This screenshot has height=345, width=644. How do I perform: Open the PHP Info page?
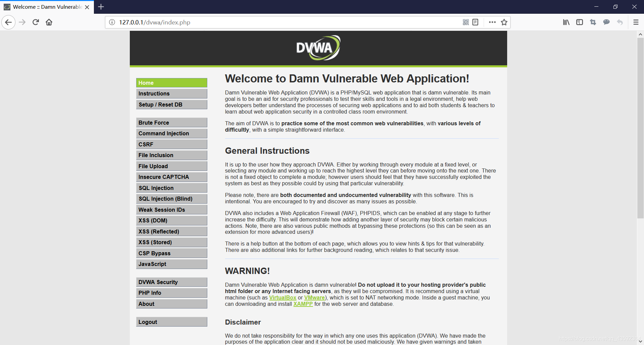(x=172, y=293)
